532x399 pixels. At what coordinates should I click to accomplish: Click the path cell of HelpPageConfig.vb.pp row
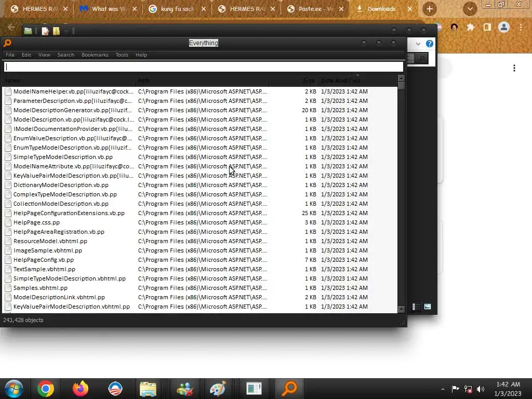[202, 260]
